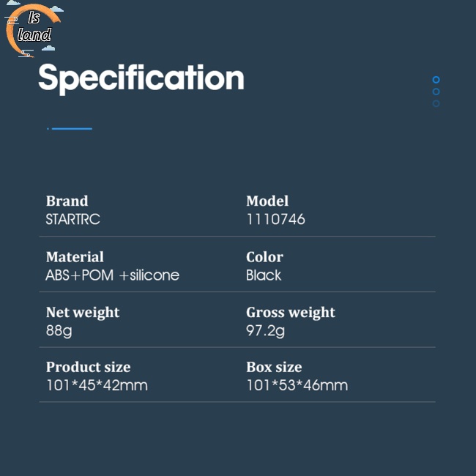Click the blue underline accent bar

[x=70, y=129]
